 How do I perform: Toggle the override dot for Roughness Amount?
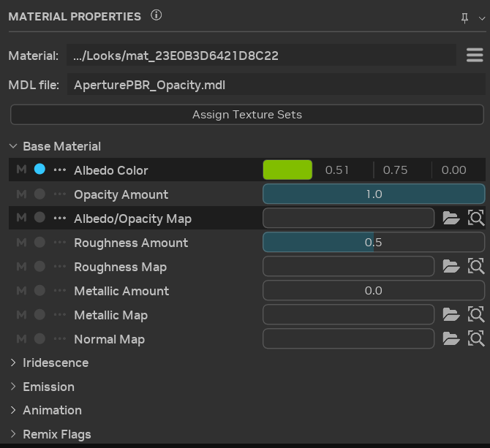pos(39,243)
